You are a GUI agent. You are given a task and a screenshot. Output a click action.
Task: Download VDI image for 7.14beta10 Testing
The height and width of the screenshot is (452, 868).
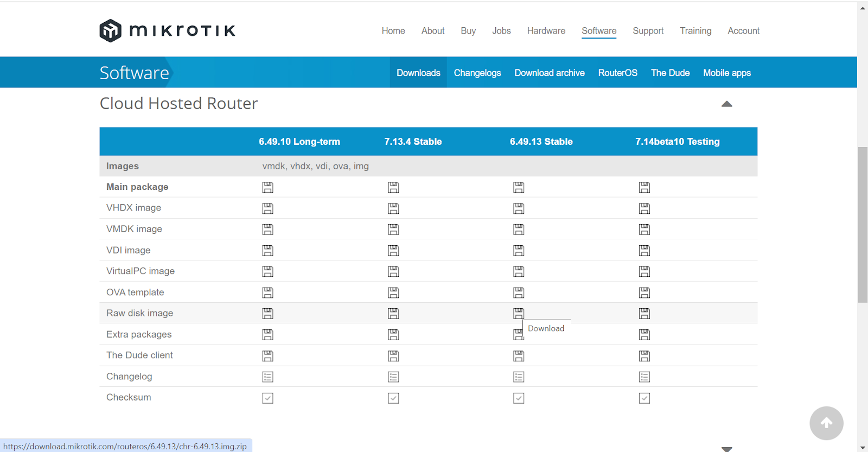[644, 251]
